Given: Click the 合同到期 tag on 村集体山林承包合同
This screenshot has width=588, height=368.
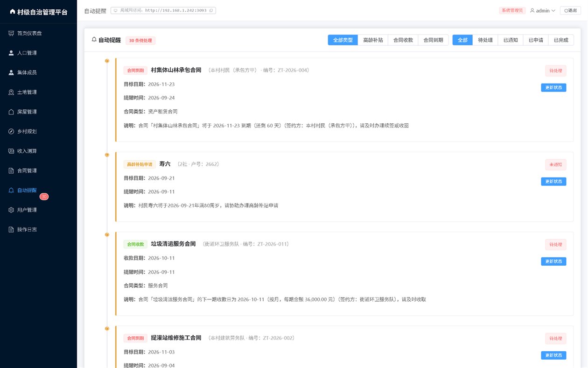Looking at the screenshot, I should [x=135, y=71].
